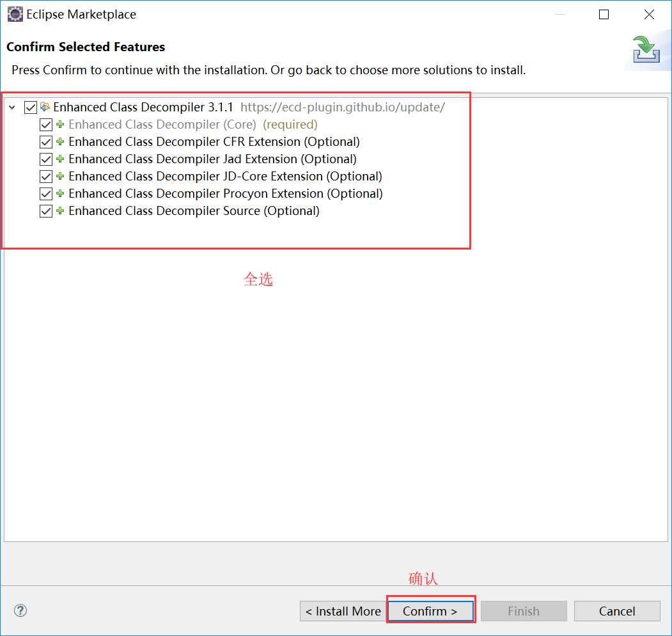672x636 pixels.
Task: Click the Cancel button
Action: (617, 610)
